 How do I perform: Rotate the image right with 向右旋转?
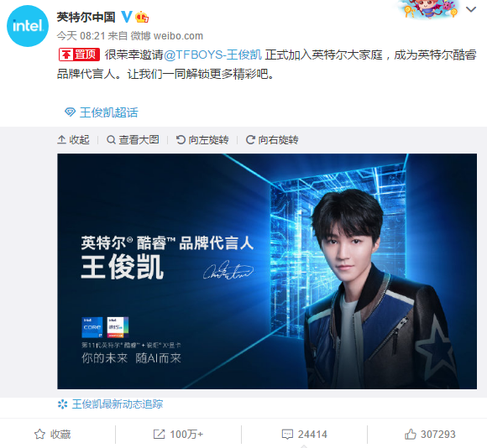pyautogui.click(x=272, y=140)
